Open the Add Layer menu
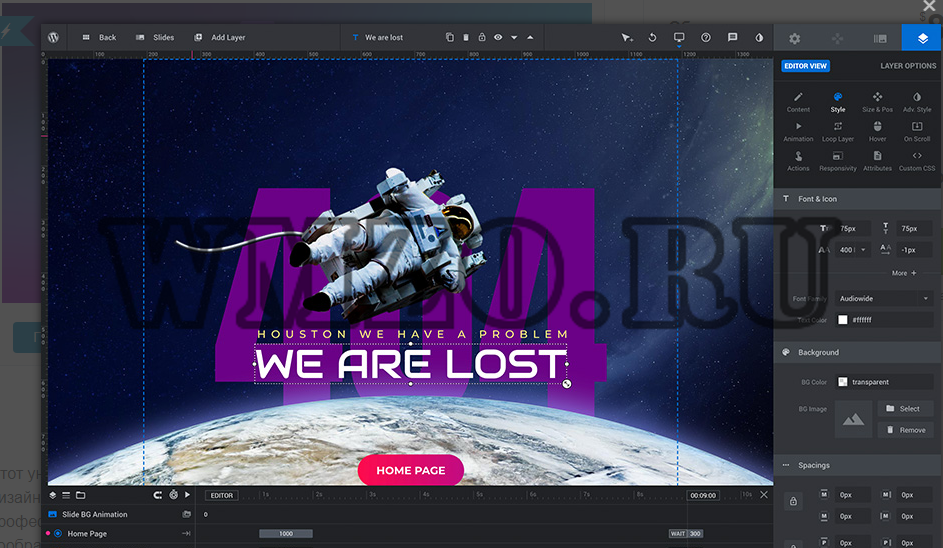The image size is (943, 548). [x=220, y=37]
